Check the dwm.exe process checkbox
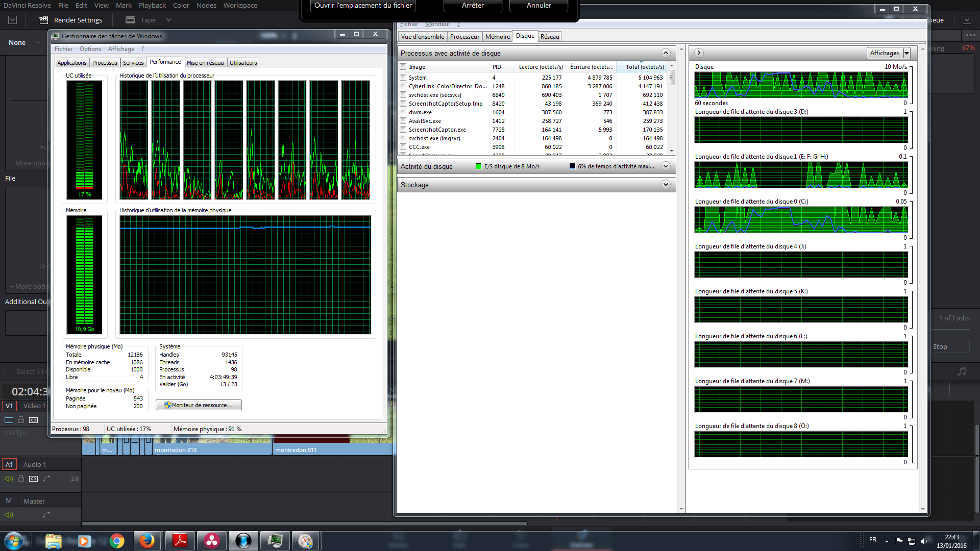Screen dimensions: 980x551 tap(403, 112)
